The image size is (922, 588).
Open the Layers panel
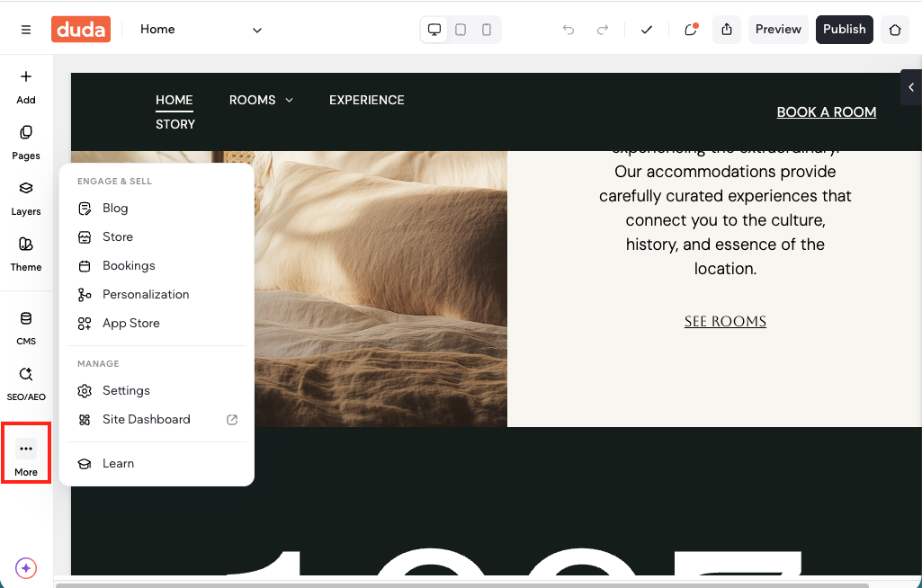[26, 198]
